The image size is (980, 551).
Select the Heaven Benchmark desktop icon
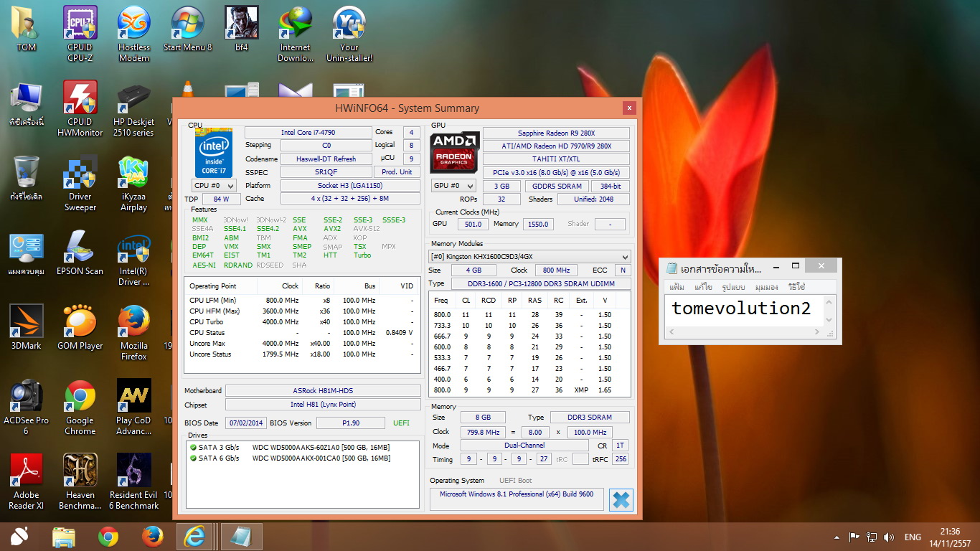click(80, 481)
